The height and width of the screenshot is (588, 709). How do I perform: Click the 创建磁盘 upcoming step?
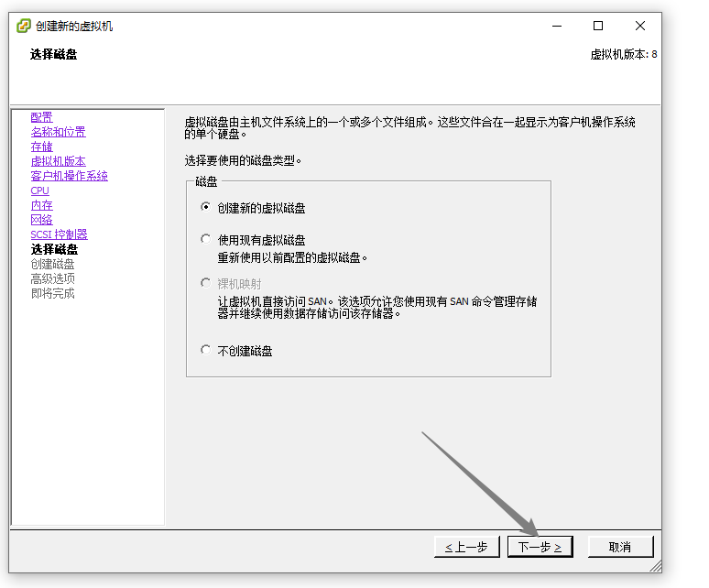coord(52,264)
